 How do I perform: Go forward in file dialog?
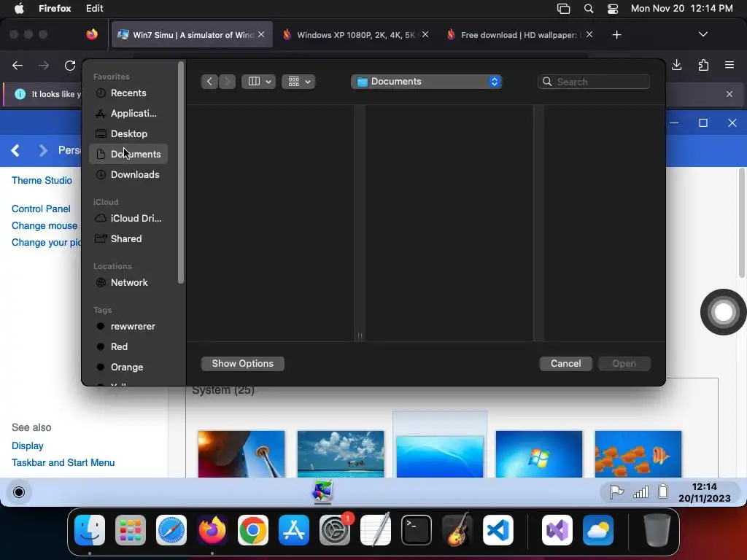[x=228, y=82]
